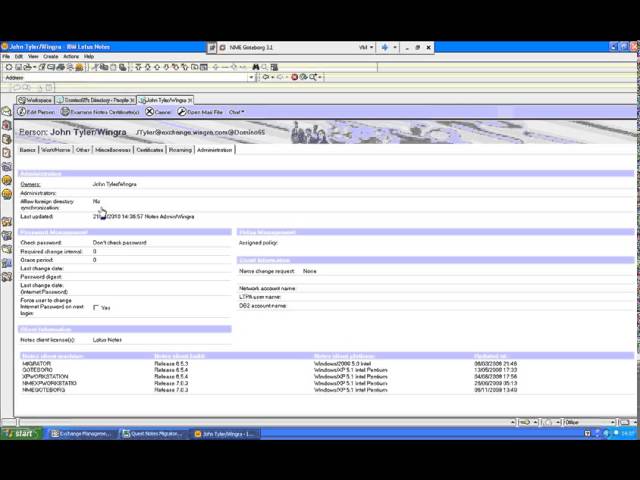Select the Other tab

pyautogui.click(x=82, y=150)
